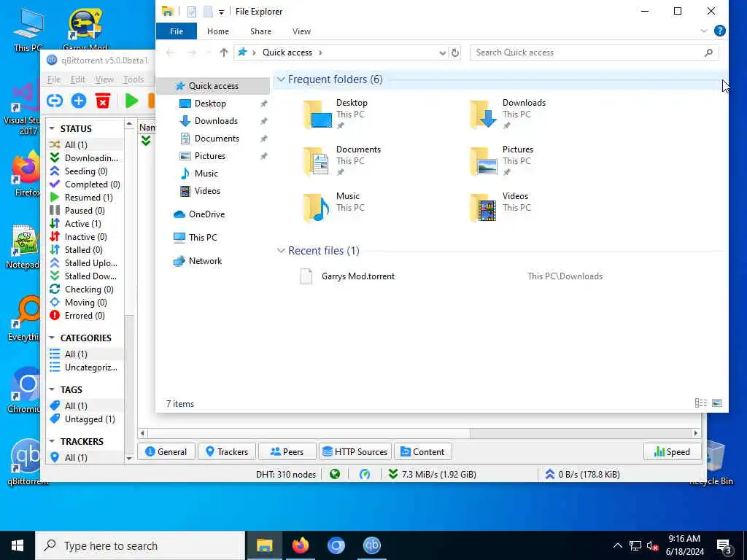This screenshot has height=560, width=747.
Task: Open the Home ribbon tab
Action: pyautogui.click(x=217, y=31)
